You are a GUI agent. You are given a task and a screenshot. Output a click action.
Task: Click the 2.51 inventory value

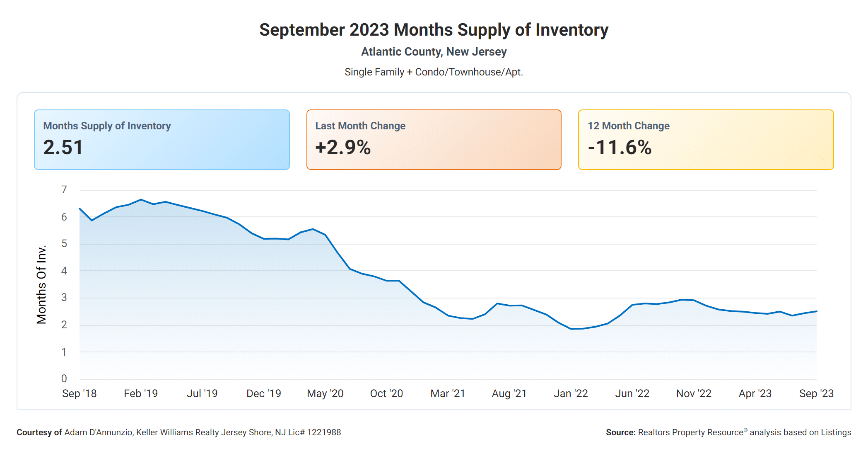[63, 148]
